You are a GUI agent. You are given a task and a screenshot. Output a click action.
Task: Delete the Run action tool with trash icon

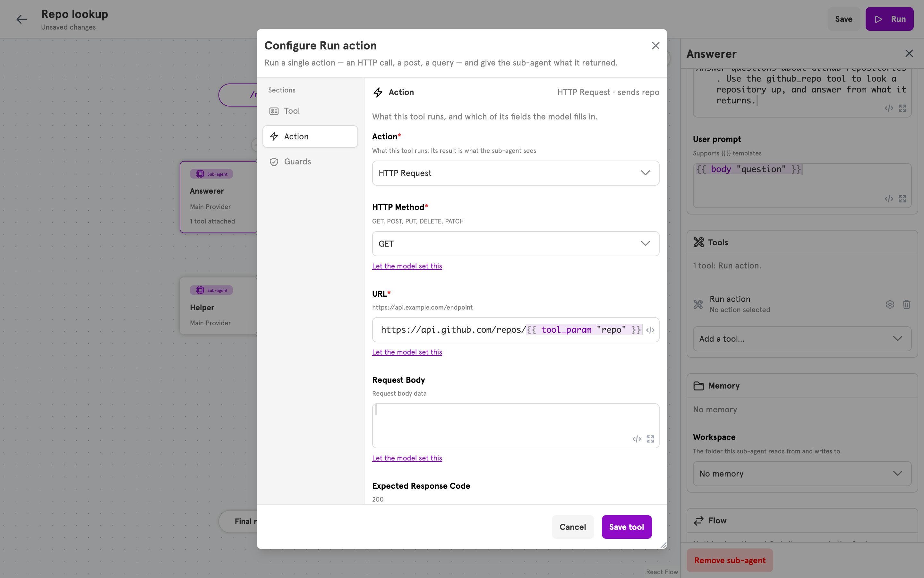[x=906, y=304]
